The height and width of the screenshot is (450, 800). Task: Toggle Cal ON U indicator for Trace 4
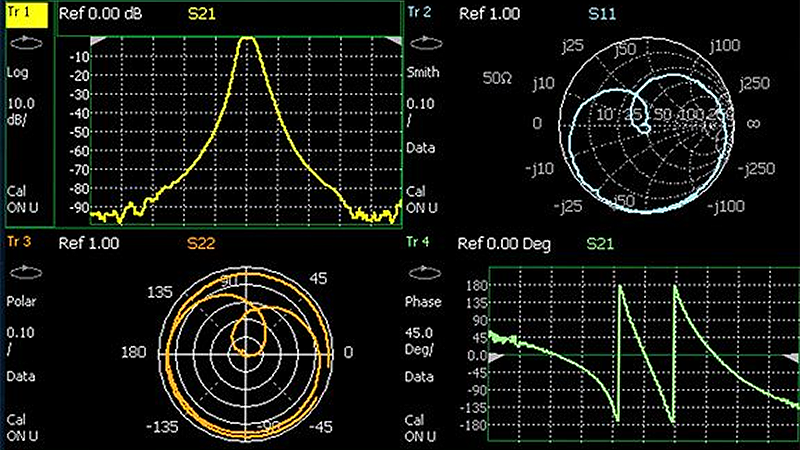click(422, 426)
